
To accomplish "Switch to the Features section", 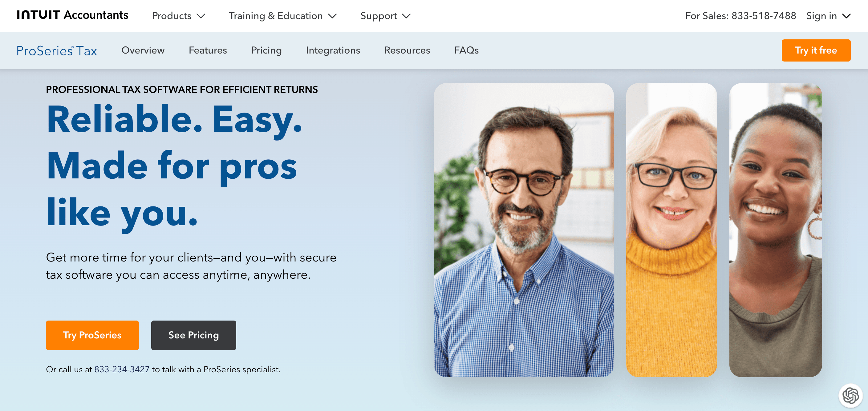I will pyautogui.click(x=208, y=50).
